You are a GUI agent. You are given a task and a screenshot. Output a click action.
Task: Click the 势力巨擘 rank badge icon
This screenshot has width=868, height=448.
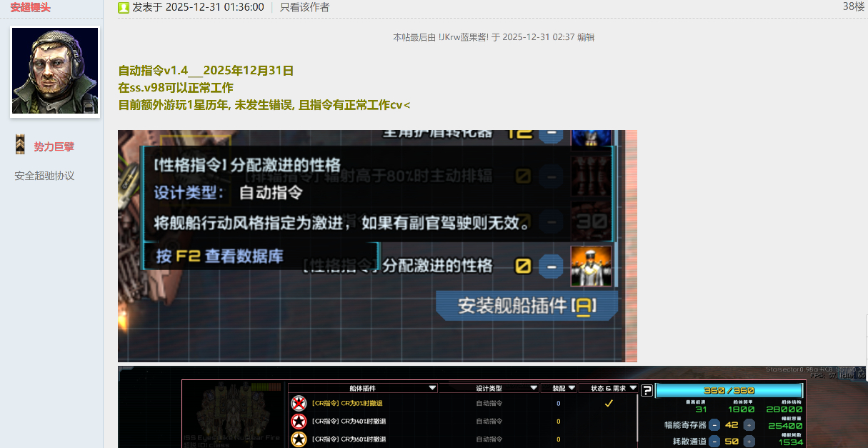pos(21,146)
